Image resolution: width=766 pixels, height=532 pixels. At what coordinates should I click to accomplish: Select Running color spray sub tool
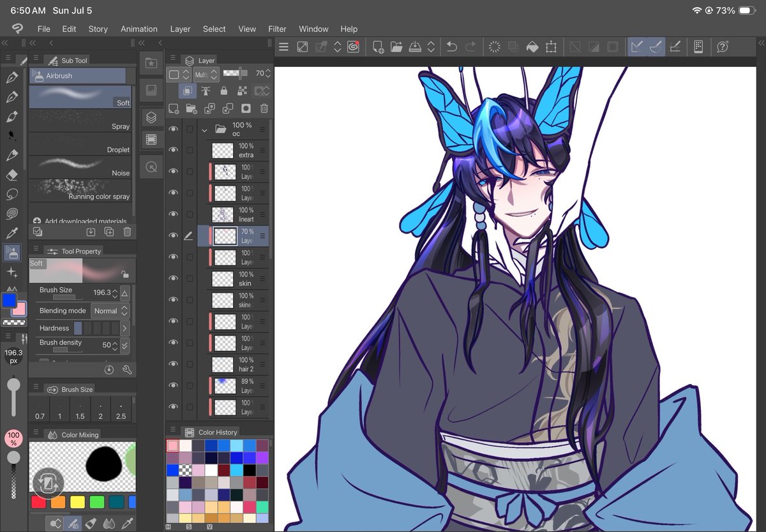coord(80,190)
